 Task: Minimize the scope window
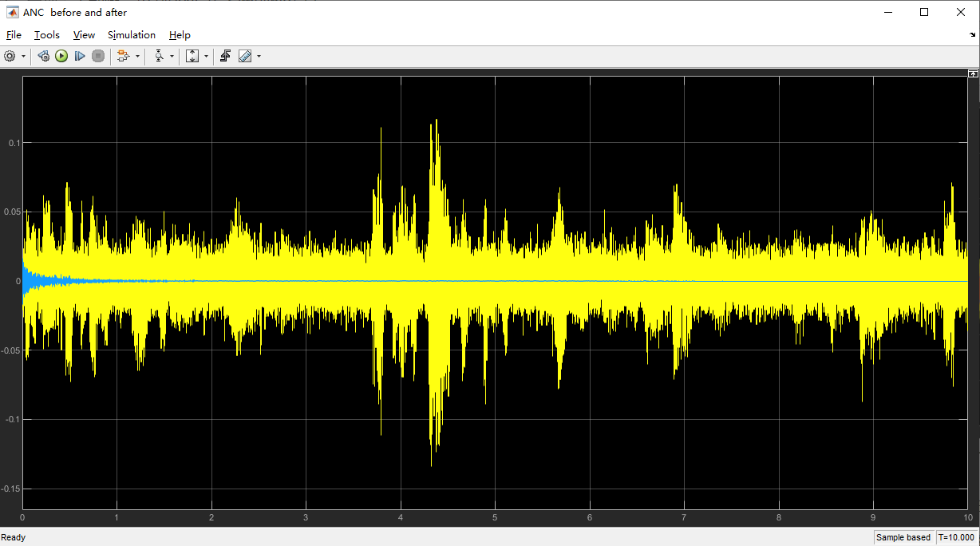(887, 12)
